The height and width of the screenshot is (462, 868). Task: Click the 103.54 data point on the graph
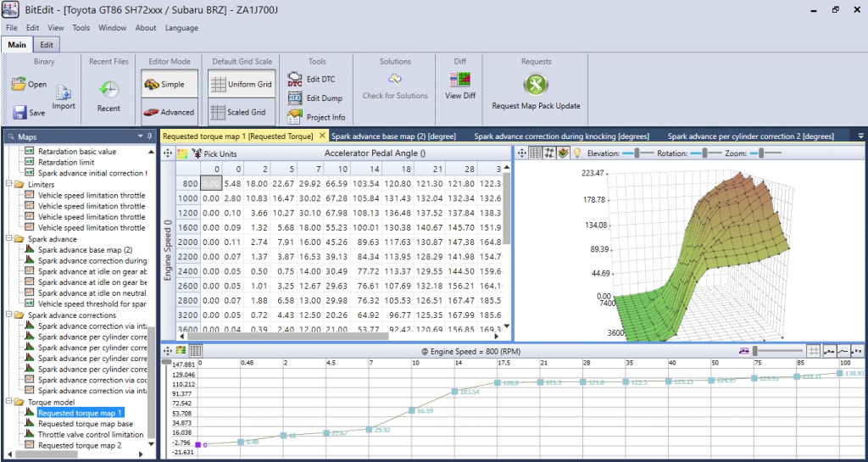454,391
